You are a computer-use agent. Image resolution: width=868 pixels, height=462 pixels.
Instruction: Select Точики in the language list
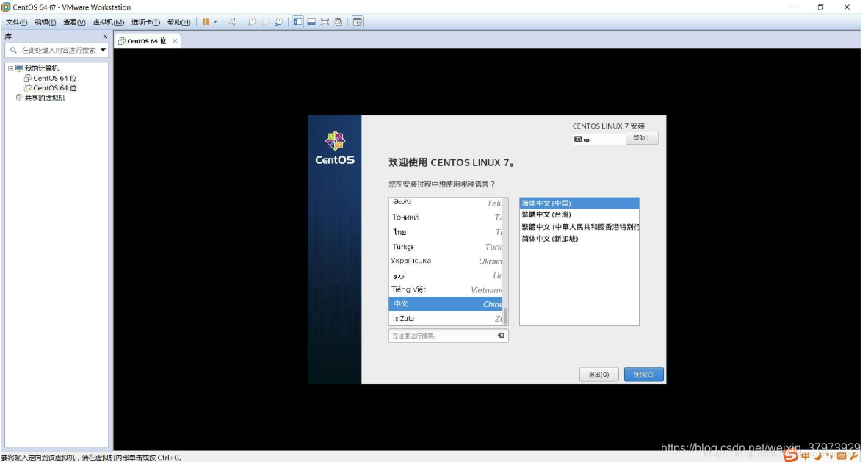click(x=446, y=217)
